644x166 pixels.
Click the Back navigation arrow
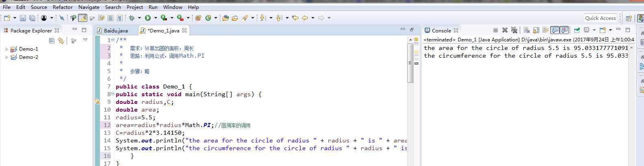pyautogui.click(x=305, y=18)
